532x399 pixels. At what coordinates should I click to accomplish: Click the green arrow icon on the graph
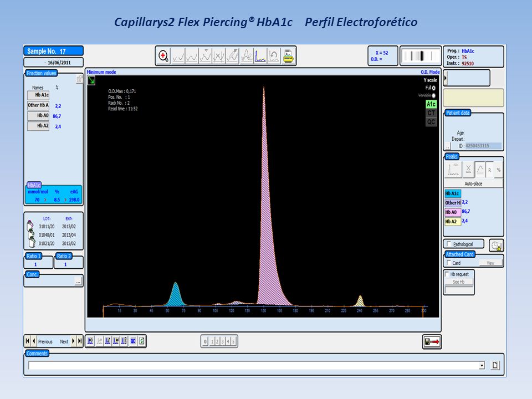coord(91,80)
